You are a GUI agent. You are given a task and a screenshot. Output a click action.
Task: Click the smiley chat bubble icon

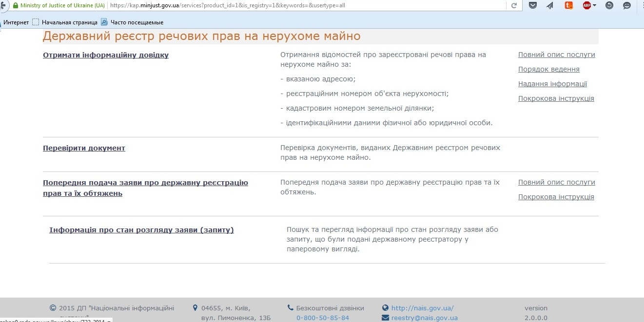pos(627,6)
